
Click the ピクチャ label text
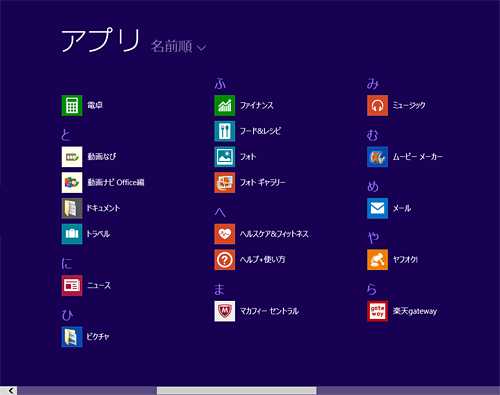98,337
